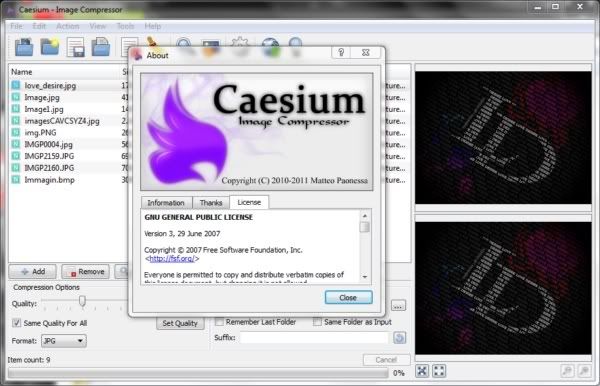Click the blue refresh icon next to Suffix field

point(399,338)
